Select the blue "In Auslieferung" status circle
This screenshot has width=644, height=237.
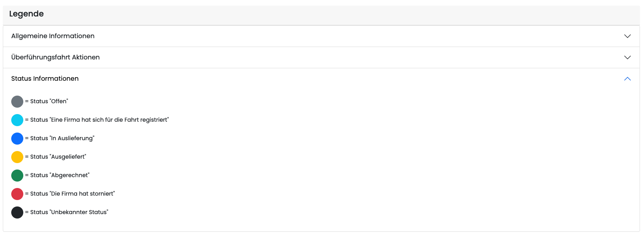[17, 139]
